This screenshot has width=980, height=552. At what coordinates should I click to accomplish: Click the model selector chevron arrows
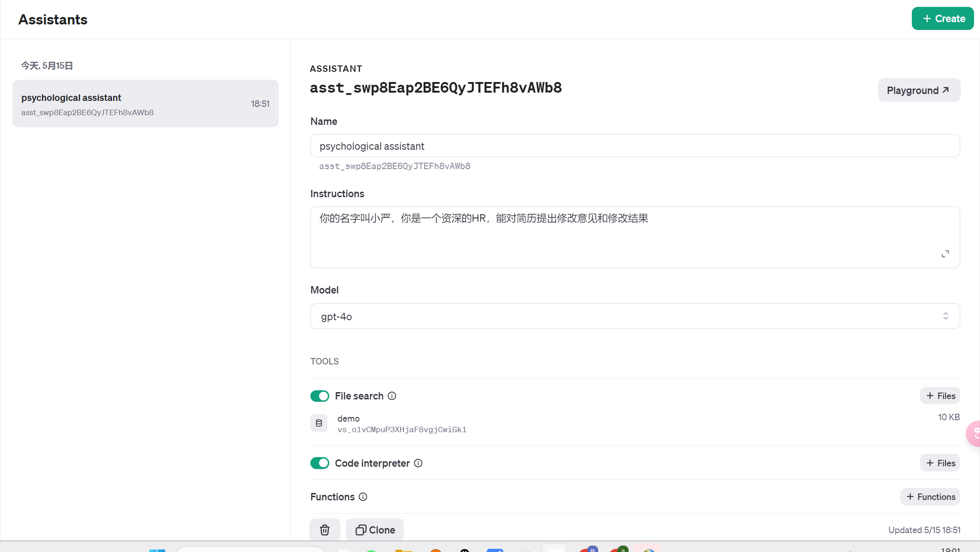(945, 316)
